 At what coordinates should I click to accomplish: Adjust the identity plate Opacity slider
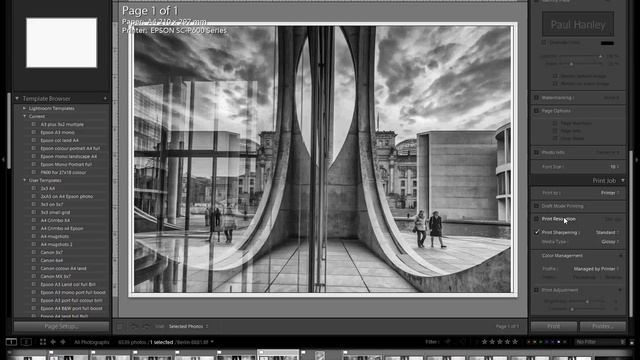[x=600, y=57]
